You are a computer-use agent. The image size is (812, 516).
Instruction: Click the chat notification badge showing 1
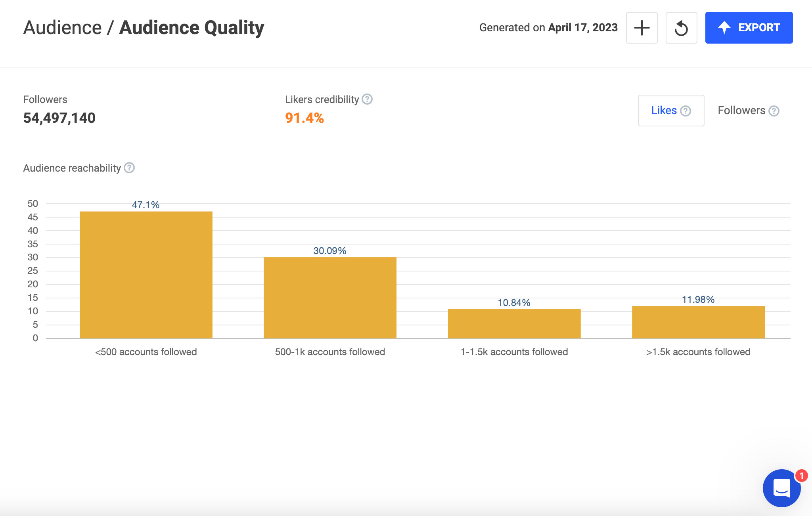click(801, 476)
